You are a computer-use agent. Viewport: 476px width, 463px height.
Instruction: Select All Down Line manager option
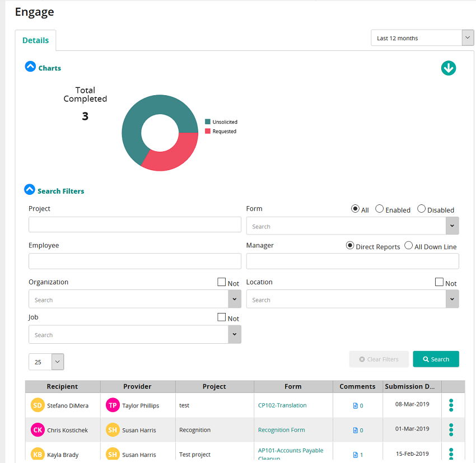pos(409,245)
